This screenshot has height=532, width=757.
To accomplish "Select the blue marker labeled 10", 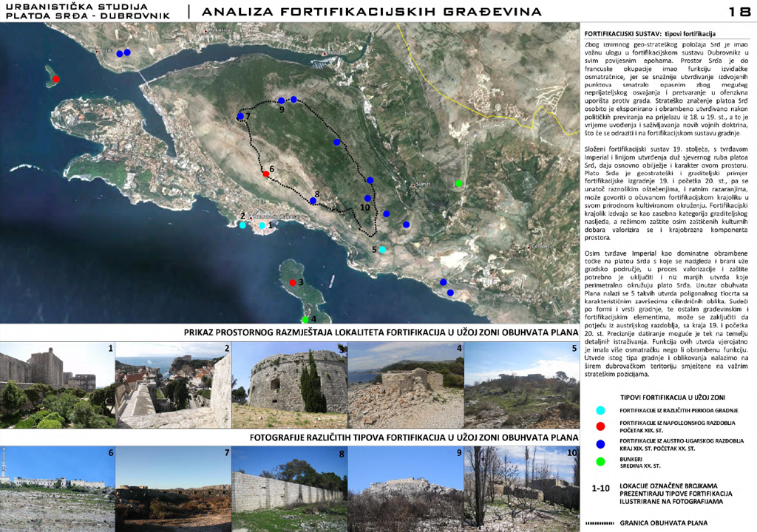I will pos(367,197).
